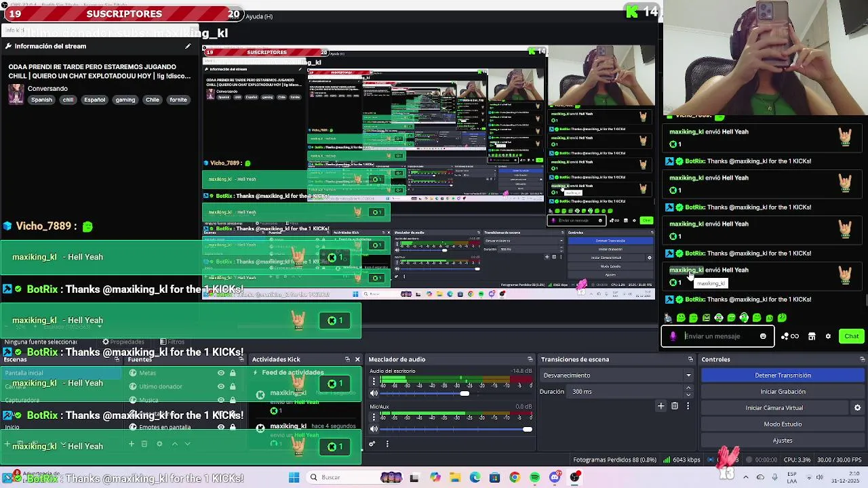This screenshot has height=488, width=868.
Task: Show hidden system tray icons chevron
Action: (746, 477)
